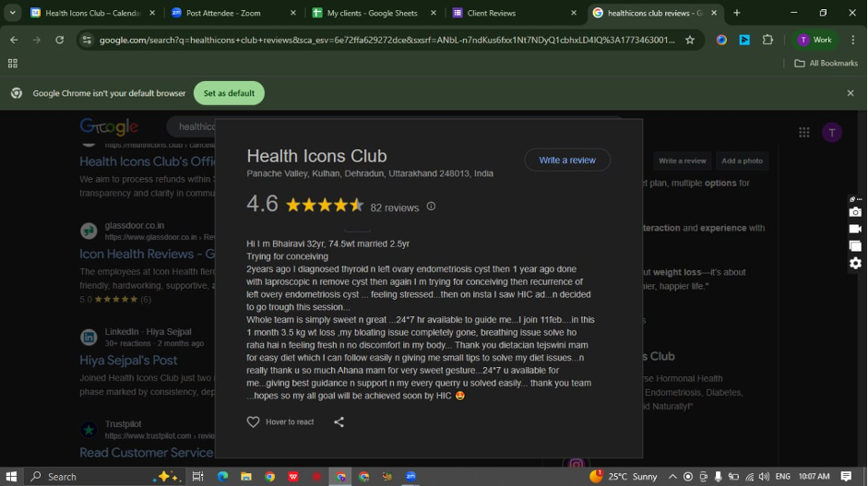This screenshot has width=868, height=486.
Task: Open weather widget 25°C Sunny
Action: pos(624,476)
